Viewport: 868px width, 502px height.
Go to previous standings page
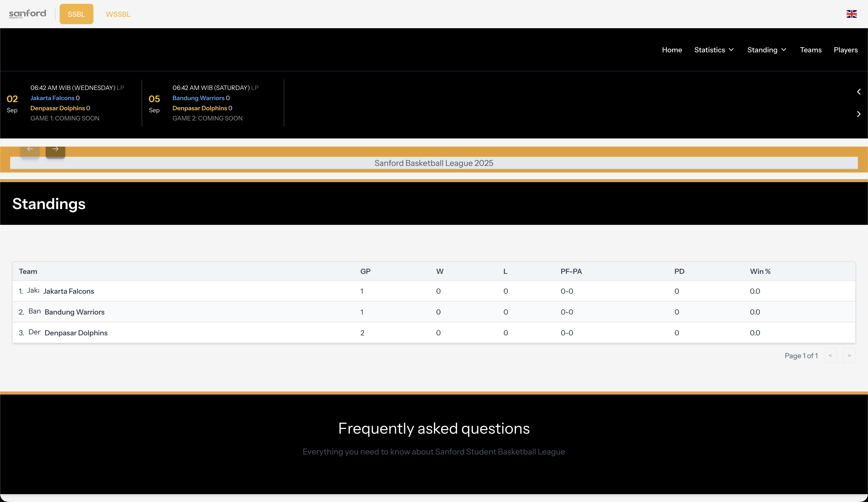pos(830,355)
